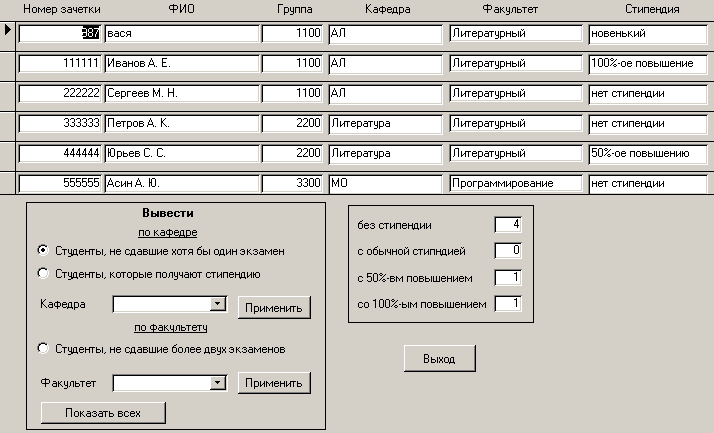Click group field 2200 in Петров row
714x433 pixels.
(292, 123)
